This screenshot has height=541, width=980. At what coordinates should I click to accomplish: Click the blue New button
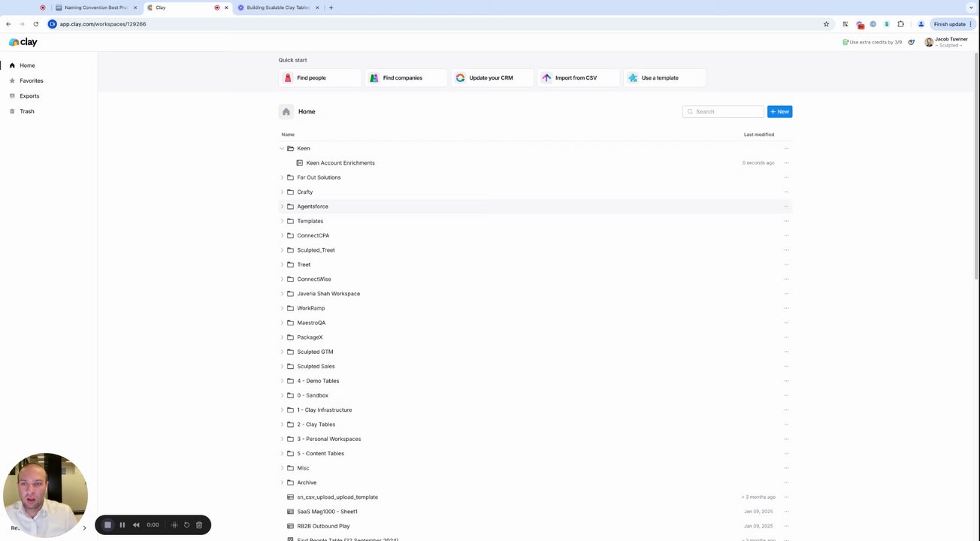point(779,112)
